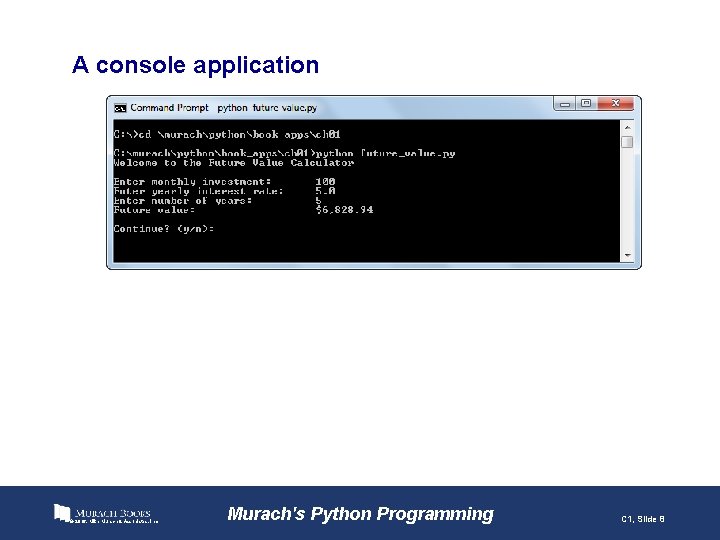Click the Command Prompt window system icon
This screenshot has width=720, height=540.
tap(120, 108)
